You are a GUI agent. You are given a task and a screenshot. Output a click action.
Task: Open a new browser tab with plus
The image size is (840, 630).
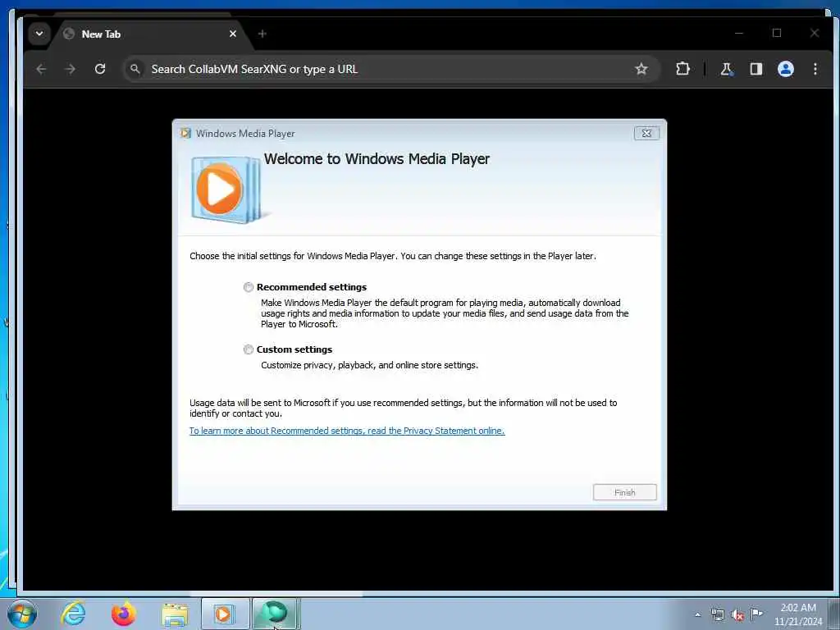[x=262, y=34]
